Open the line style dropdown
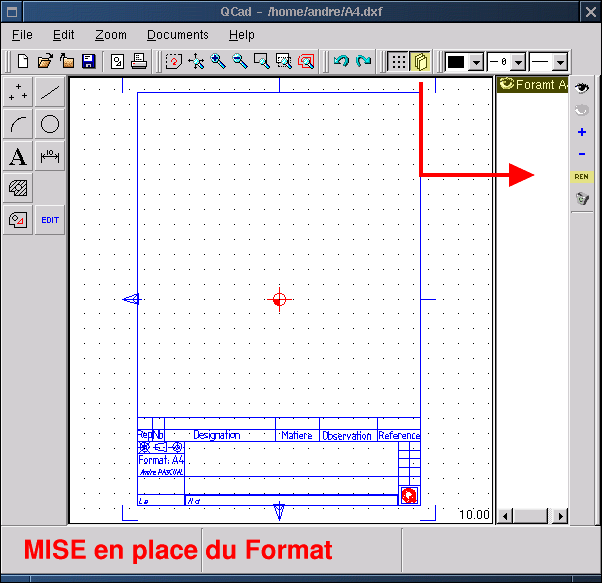The height and width of the screenshot is (583, 602). (560, 62)
